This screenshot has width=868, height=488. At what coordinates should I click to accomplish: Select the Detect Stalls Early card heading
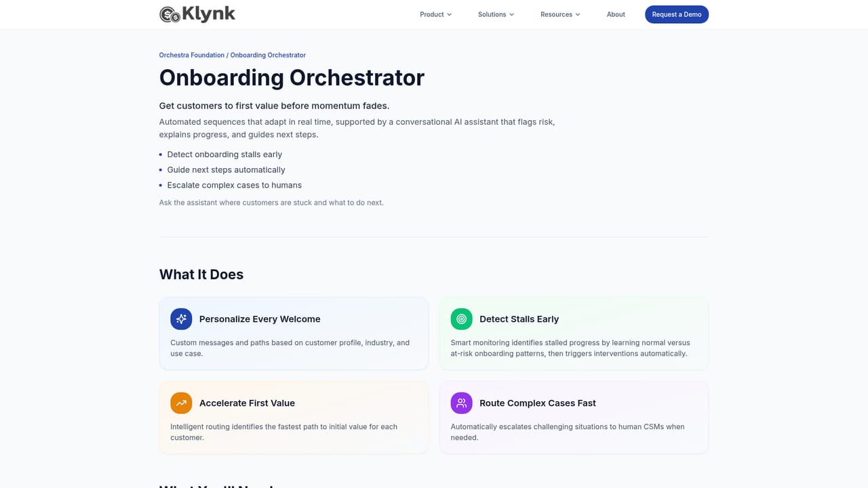coord(519,319)
